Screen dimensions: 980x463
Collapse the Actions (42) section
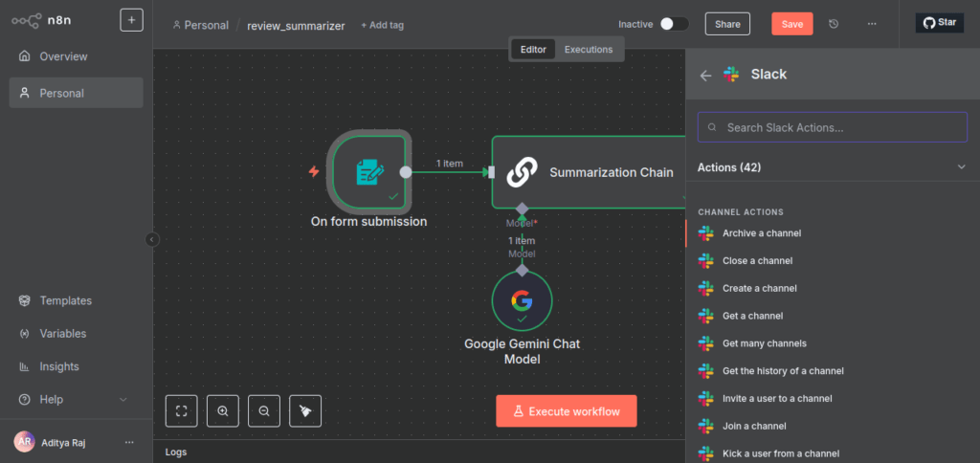click(961, 167)
